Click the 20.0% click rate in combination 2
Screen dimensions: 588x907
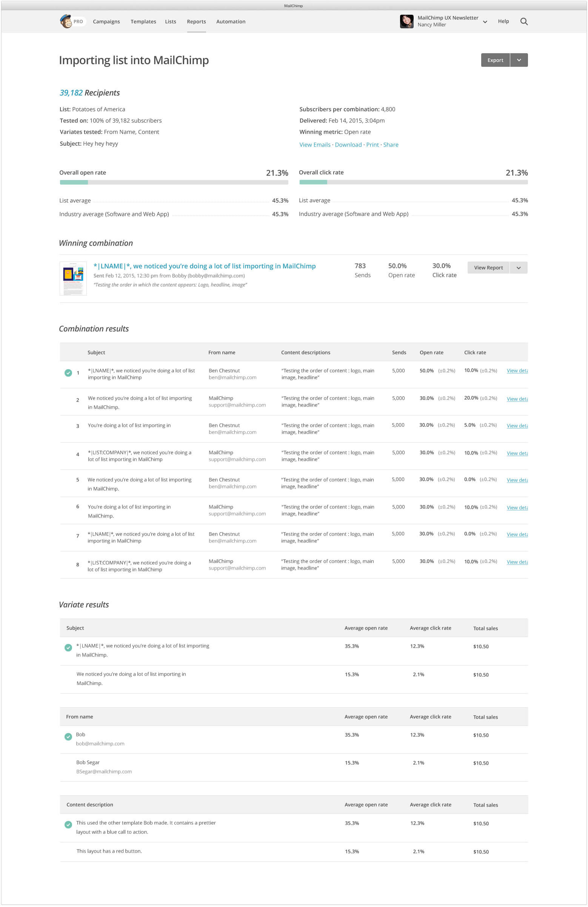point(471,398)
